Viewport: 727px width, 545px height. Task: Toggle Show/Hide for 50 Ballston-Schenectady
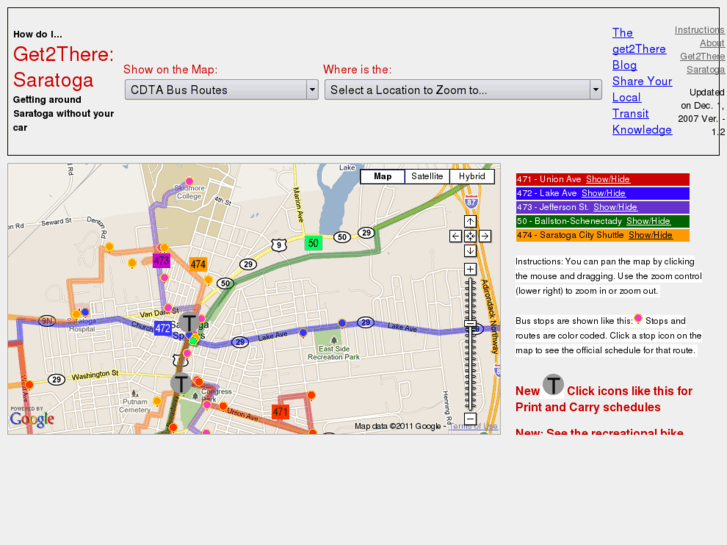point(648,221)
